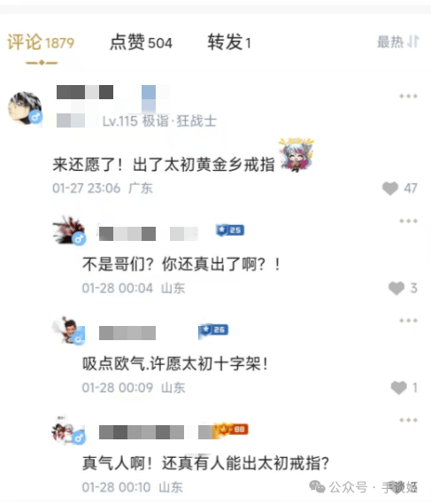This screenshot has width=431, height=504.
Task: Open more options for the 01-28 00:04 reply
Action: pyautogui.click(x=408, y=221)
